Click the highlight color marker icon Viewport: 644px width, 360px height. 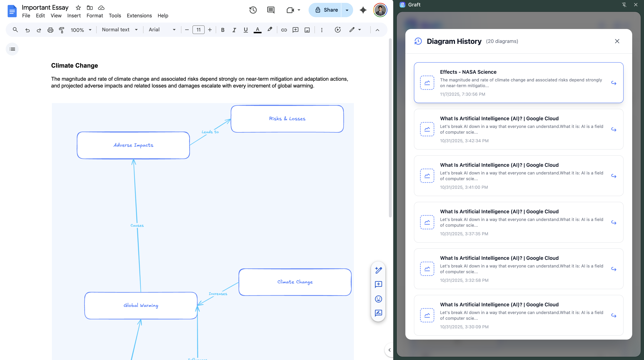[x=270, y=30]
